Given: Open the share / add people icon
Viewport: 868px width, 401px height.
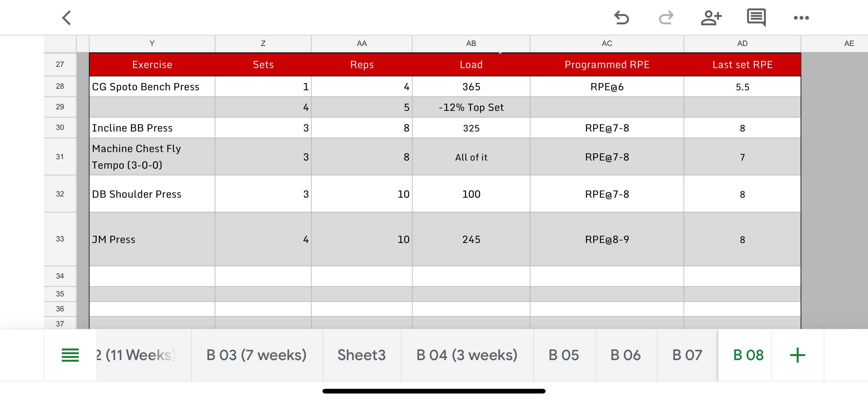Looking at the screenshot, I should pyautogui.click(x=711, y=18).
